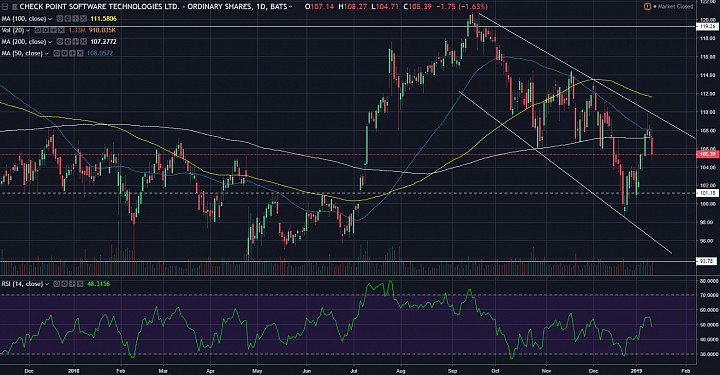Click the 30.0000 level on RSI scale
Screen dimensions: 720x375
708,354
